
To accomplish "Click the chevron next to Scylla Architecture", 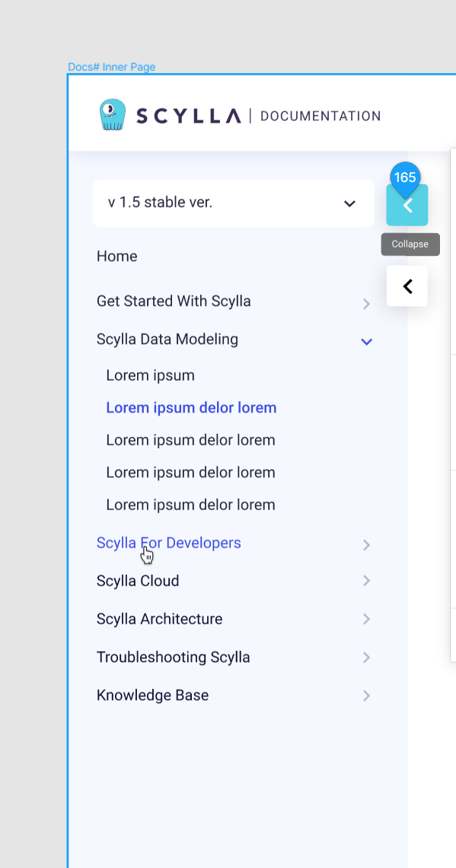I will tap(366, 619).
